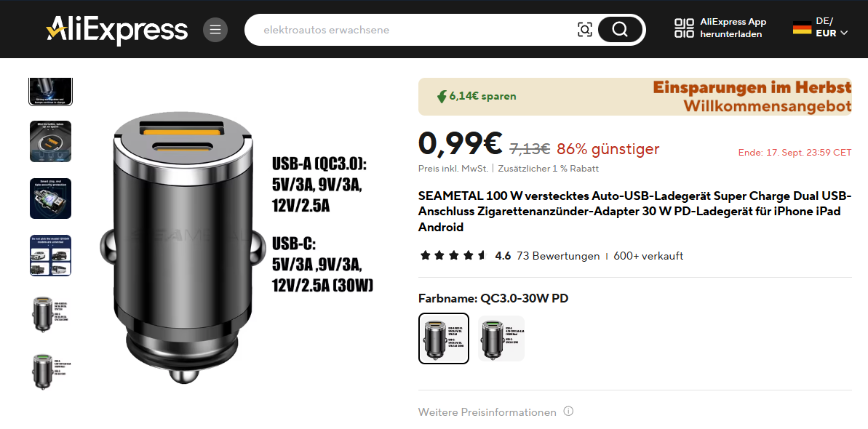View the smart chip protection thumbnail

tap(50, 199)
